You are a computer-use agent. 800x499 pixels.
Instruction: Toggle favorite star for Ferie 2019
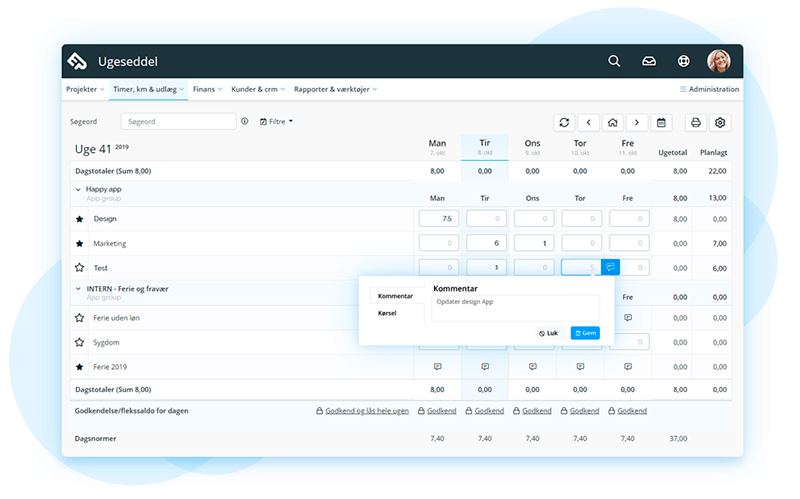[80, 367]
